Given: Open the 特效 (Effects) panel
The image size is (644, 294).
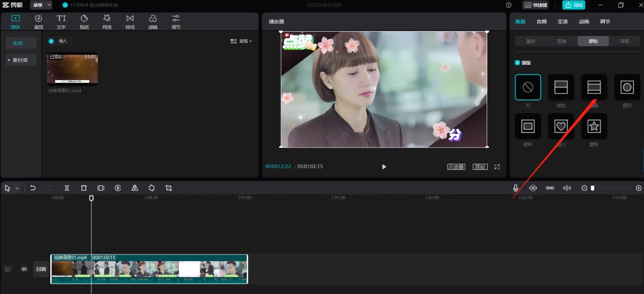Looking at the screenshot, I should (x=107, y=21).
